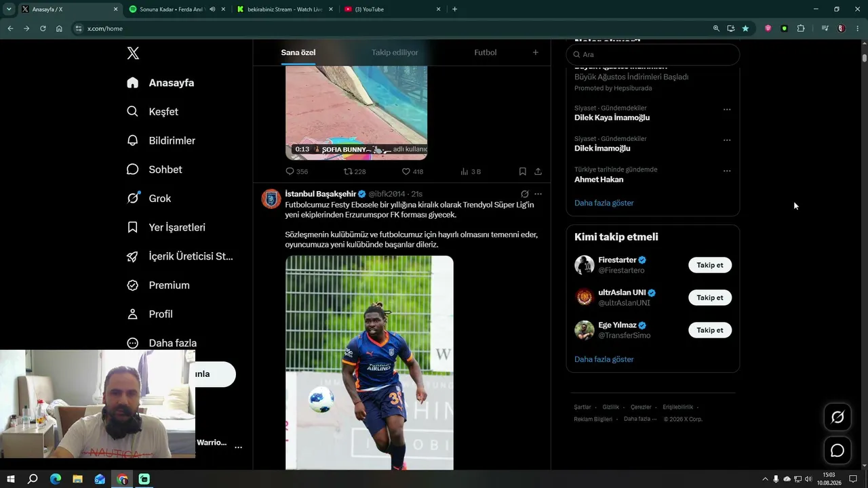Follow Ege Yılmaz with Takip et
Viewport: 868px width, 488px height.
coord(710,330)
